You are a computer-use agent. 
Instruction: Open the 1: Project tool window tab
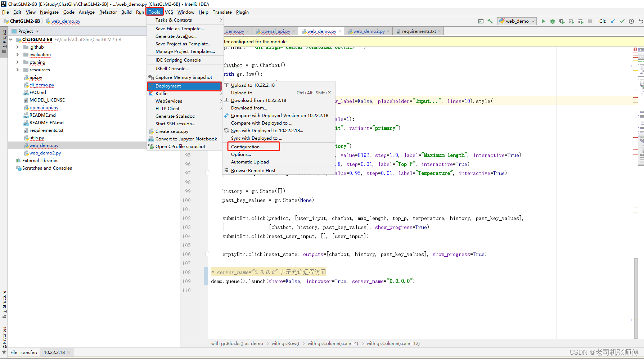click(4, 41)
